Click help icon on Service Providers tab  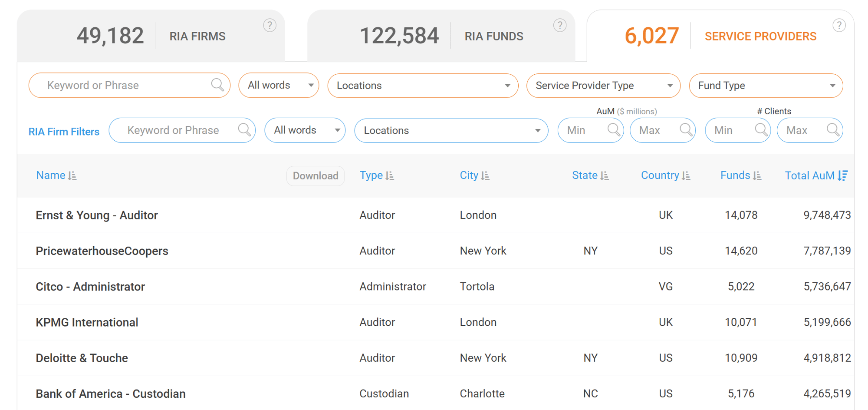click(x=839, y=25)
